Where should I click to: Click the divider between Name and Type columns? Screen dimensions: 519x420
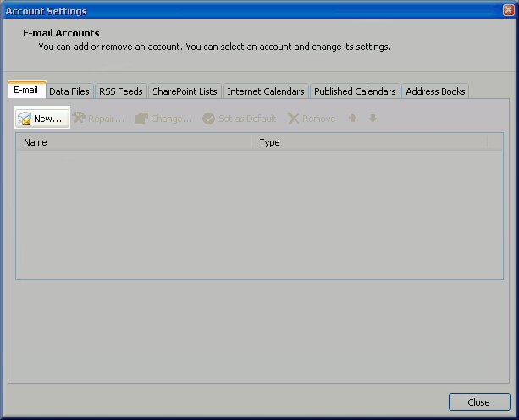(x=252, y=142)
